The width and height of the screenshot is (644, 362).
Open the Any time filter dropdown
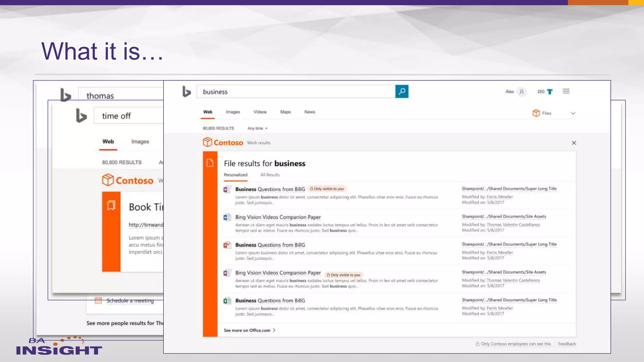pos(257,128)
